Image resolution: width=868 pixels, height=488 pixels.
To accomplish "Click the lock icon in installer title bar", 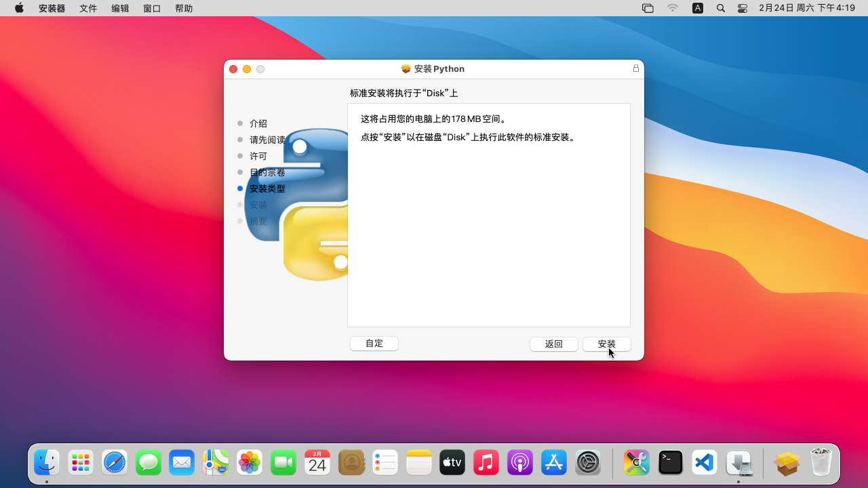I will click(x=636, y=68).
